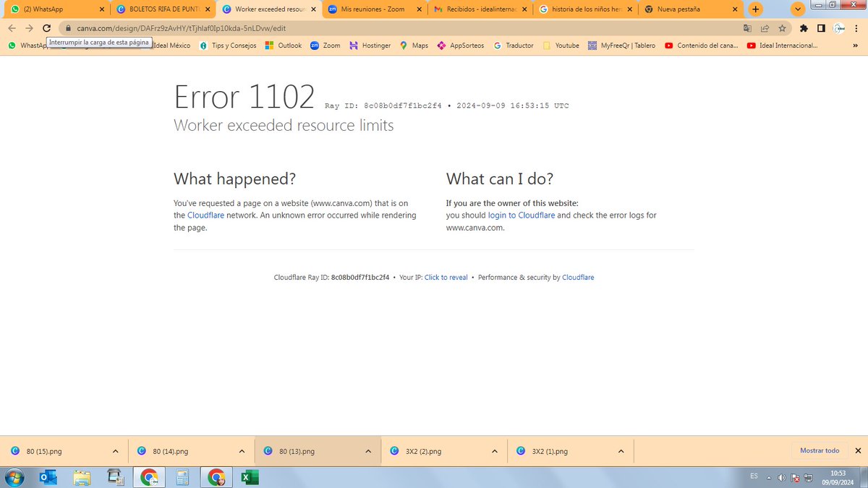Open the Maps bookmark
This screenshot has height=488, width=868.
(x=414, y=46)
